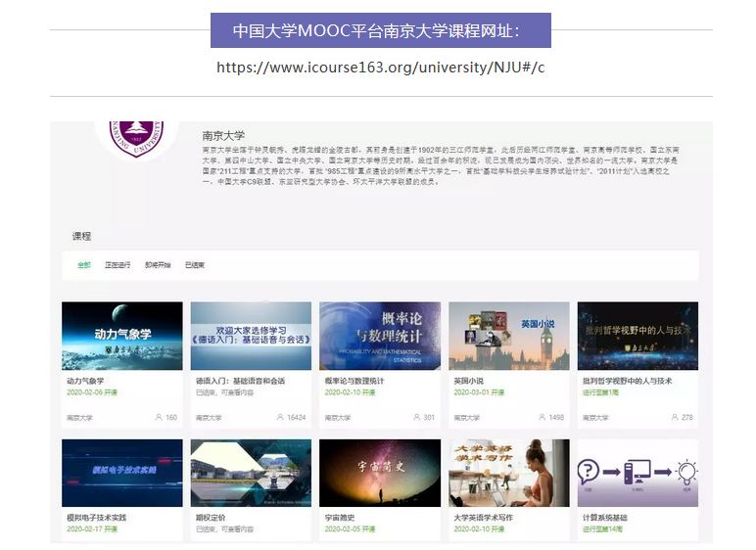The image size is (756, 550).
Task: Switch to the 已结束 tab
Action: pos(195,264)
